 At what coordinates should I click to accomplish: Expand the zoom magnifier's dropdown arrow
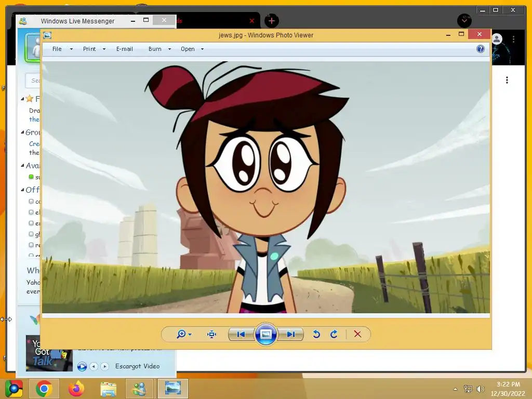[x=190, y=335]
